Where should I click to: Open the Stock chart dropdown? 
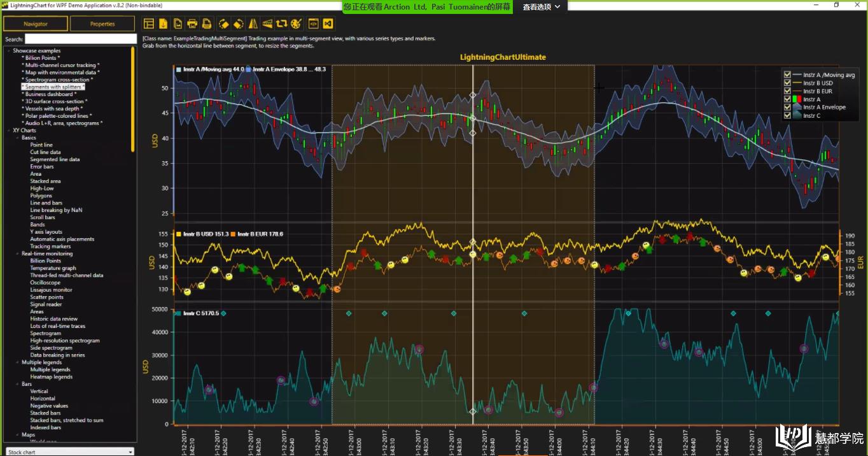click(70, 452)
